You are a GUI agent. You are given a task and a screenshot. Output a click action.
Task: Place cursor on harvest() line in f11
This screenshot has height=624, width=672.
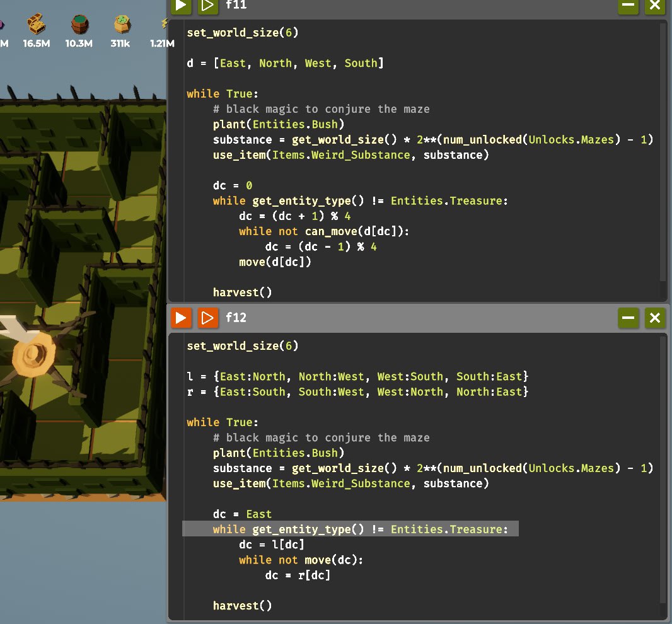click(x=242, y=292)
